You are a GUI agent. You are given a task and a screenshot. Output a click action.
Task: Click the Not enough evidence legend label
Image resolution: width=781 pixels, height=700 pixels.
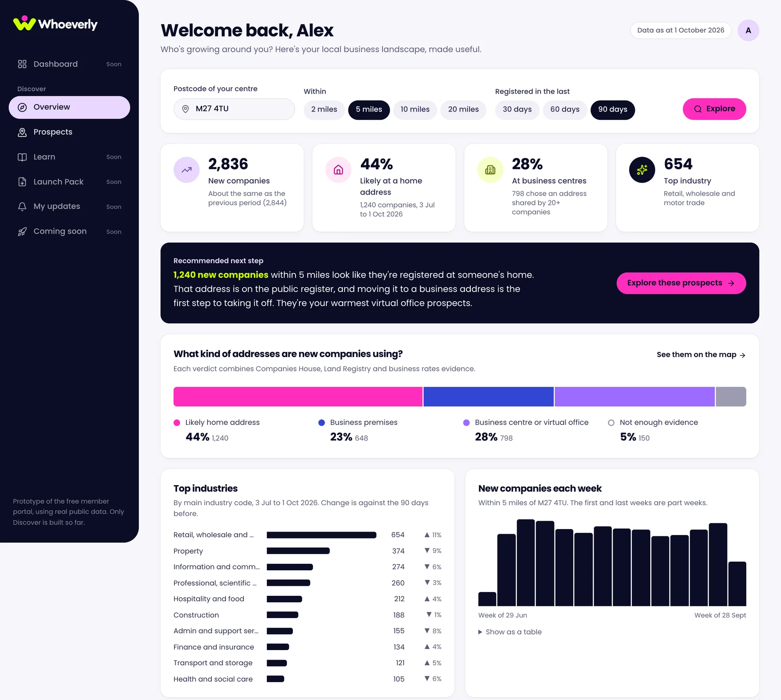(x=659, y=423)
